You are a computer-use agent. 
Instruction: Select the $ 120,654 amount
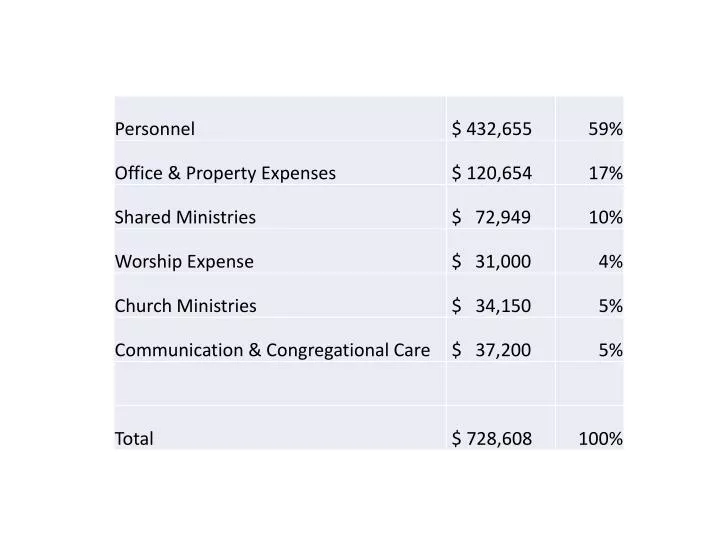click(x=492, y=174)
